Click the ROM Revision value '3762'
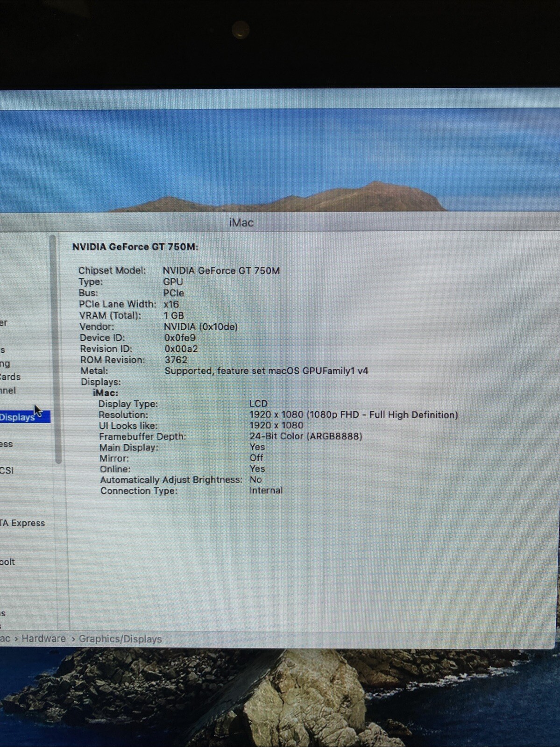560x747 pixels. pyautogui.click(x=176, y=360)
